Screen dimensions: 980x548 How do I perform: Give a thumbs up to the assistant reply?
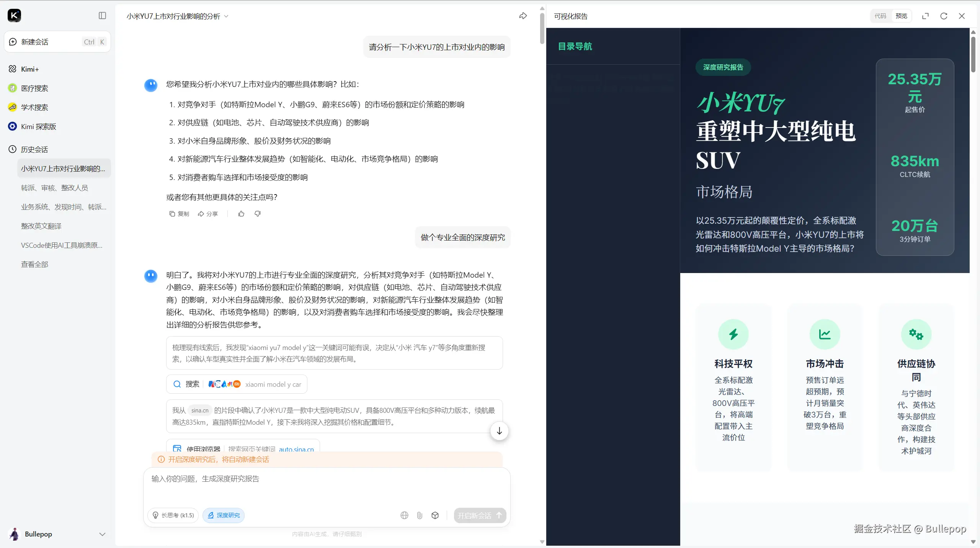(241, 214)
